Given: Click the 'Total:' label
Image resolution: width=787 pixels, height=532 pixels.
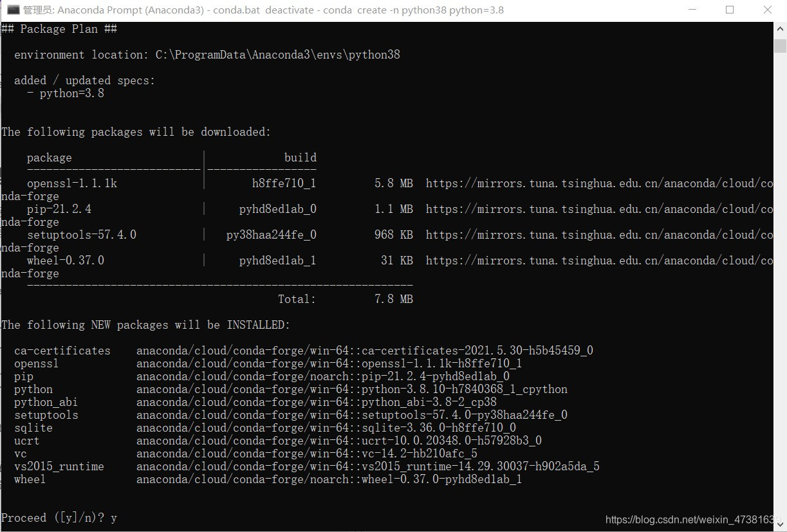Looking at the screenshot, I should click(x=297, y=299).
